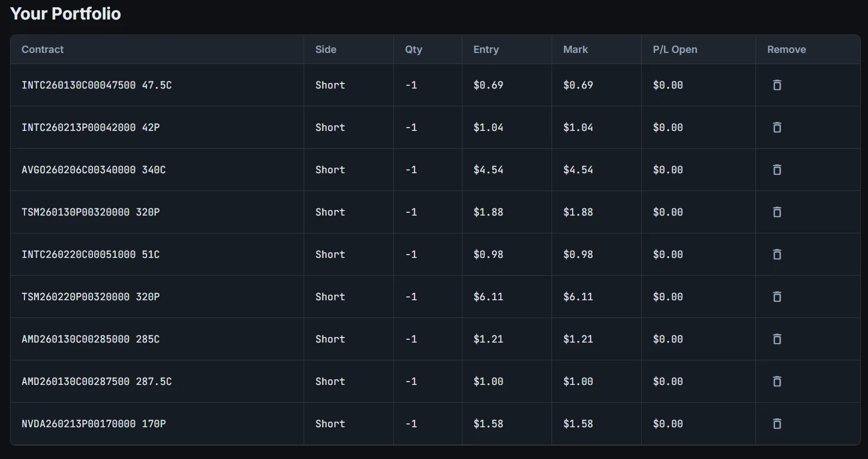Remove TSM260130 320P from portfolio
868x459 pixels.
[777, 212]
